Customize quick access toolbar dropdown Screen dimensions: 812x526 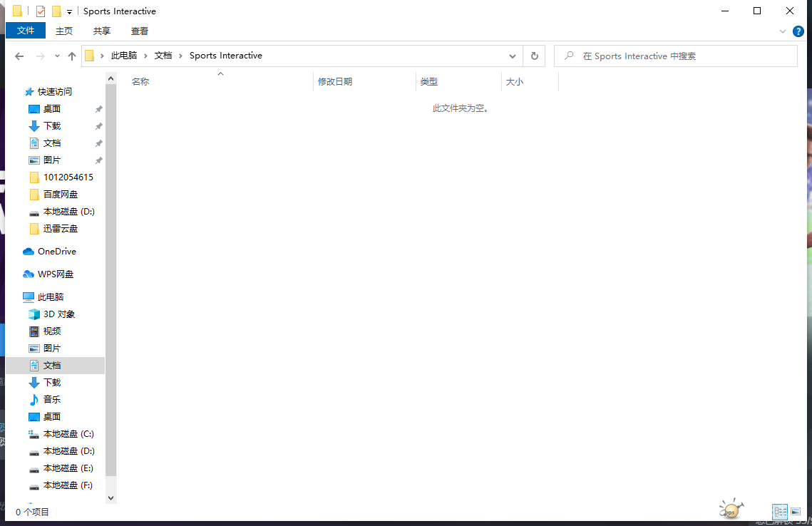(69, 11)
